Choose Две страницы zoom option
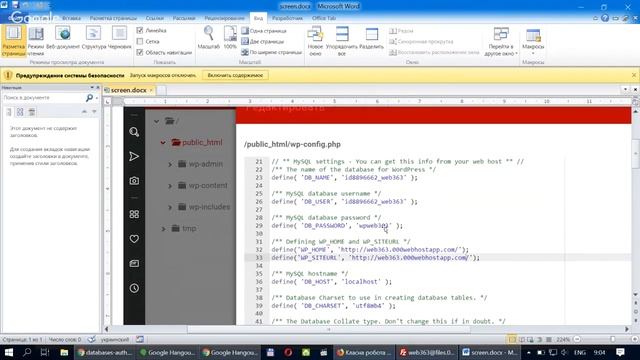This screenshot has width=640, height=360. click(262, 41)
